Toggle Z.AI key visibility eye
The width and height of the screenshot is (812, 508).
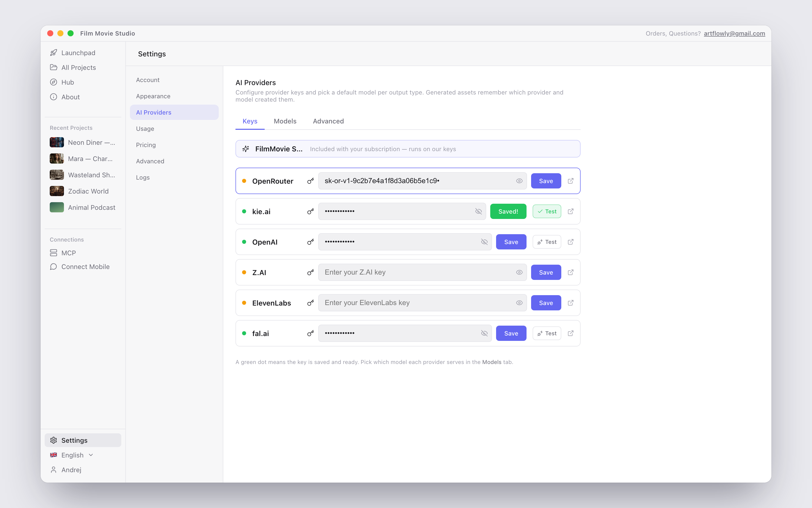(519, 272)
